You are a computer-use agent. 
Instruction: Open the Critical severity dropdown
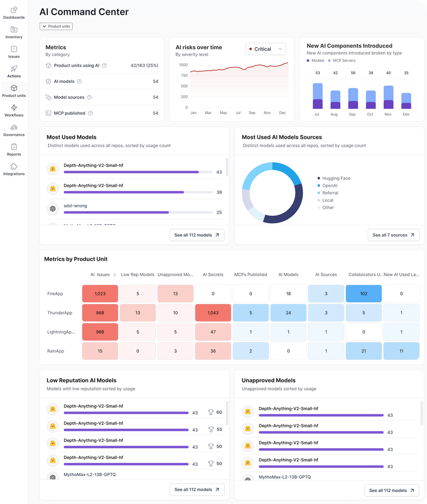(265, 49)
